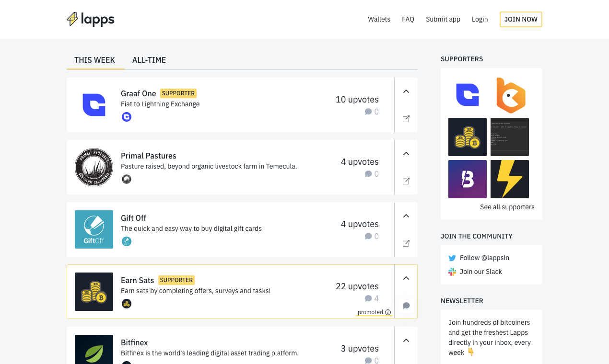Viewport: 609px width, 364px height.
Task: Open the Primal Pastures title
Action: click(149, 156)
